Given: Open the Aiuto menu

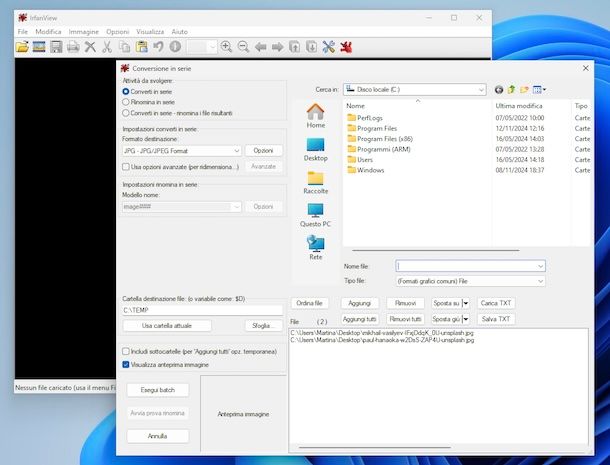Looking at the screenshot, I should coord(179,32).
